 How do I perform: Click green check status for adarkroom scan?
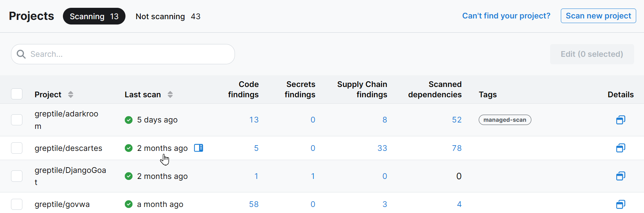[x=129, y=120]
